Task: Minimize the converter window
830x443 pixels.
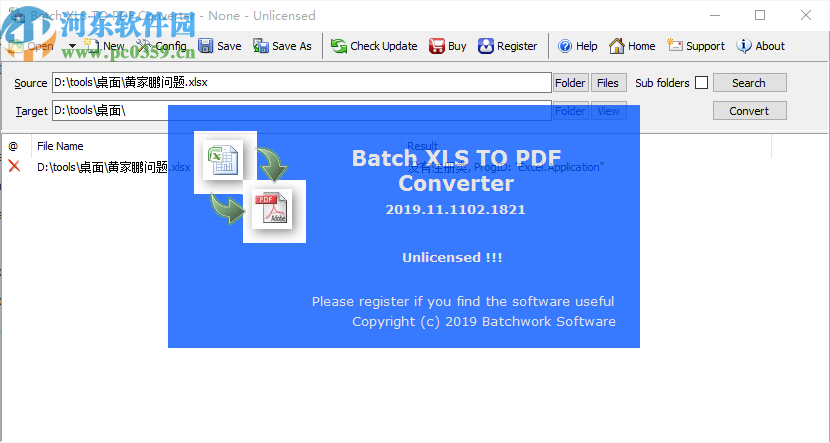Action: click(715, 15)
